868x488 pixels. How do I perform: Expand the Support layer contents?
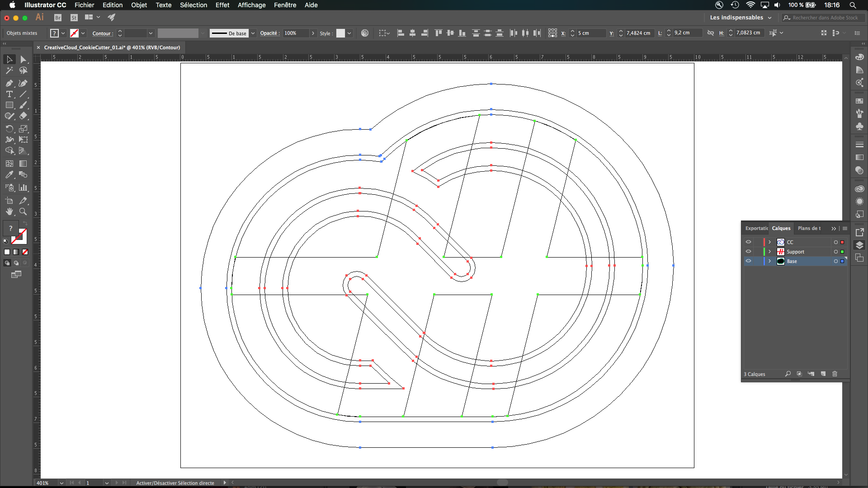(x=769, y=252)
